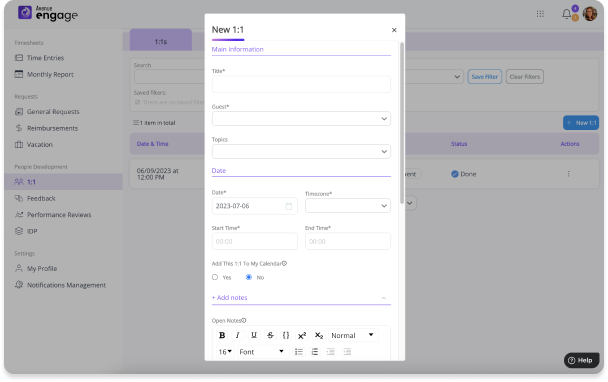The width and height of the screenshot is (608, 382).
Task: Open Performance Reviews in the sidebar
Action: point(59,214)
